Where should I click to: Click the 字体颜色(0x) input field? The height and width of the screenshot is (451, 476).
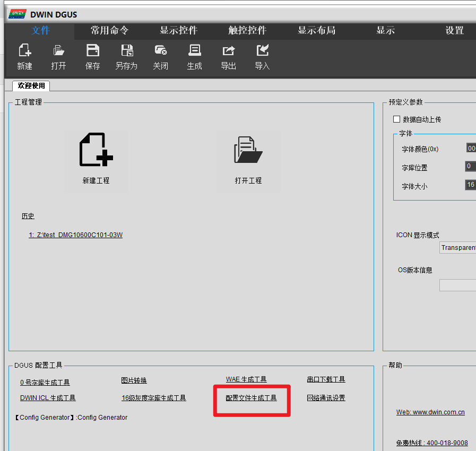pos(471,148)
